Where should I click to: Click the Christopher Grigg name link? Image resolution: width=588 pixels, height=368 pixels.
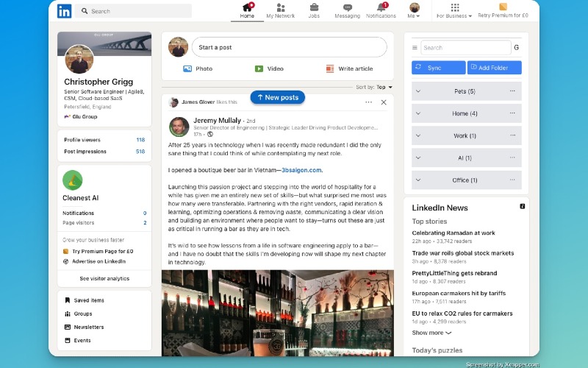pos(98,82)
